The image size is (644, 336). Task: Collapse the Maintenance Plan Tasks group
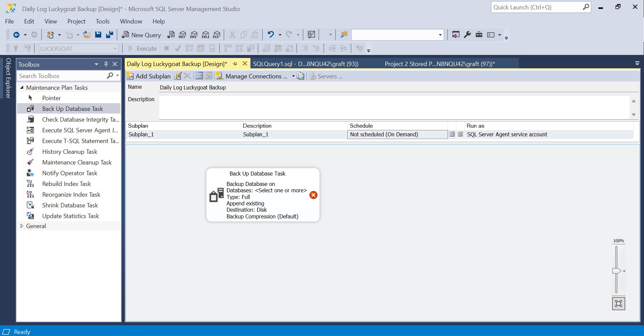click(22, 87)
